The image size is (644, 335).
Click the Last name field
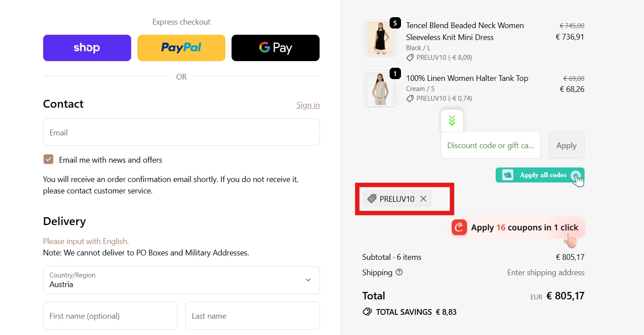click(x=252, y=316)
